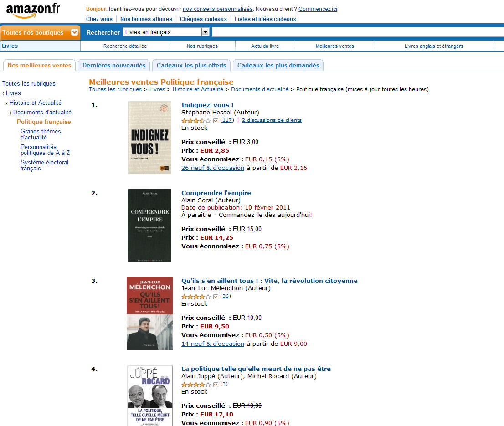Image resolution: width=504 pixels, height=426 pixels.
Task: Switch to Dernières nouveautés tab
Action: click(x=114, y=65)
